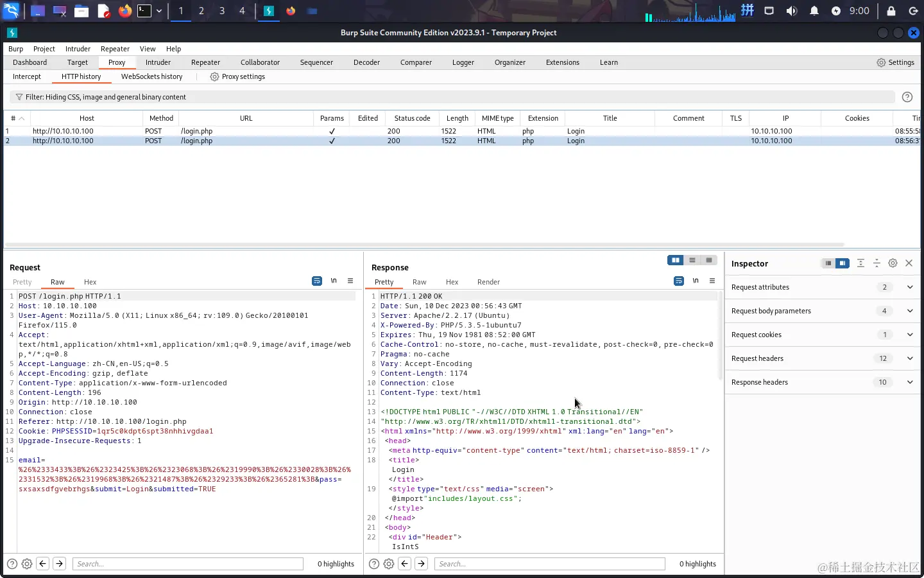This screenshot has width=924, height=578.
Task: Open Burp Settings gear button
Action: coord(895,62)
